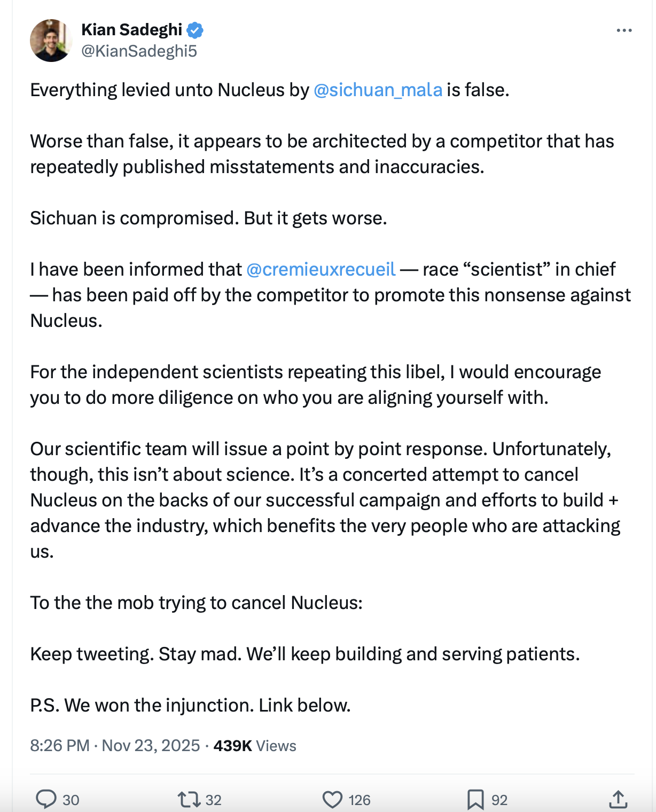Click the blue verified badge
Image resolution: width=656 pixels, height=812 pixels.
(x=195, y=30)
